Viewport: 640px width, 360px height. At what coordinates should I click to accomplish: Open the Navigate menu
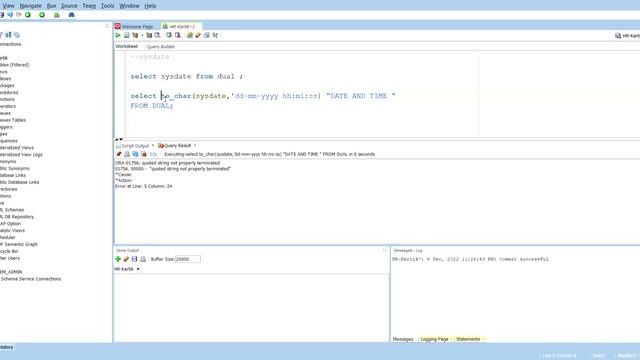31,6
